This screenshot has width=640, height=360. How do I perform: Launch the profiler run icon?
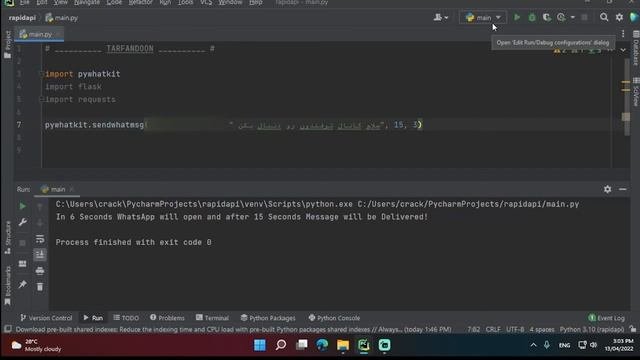point(561,18)
